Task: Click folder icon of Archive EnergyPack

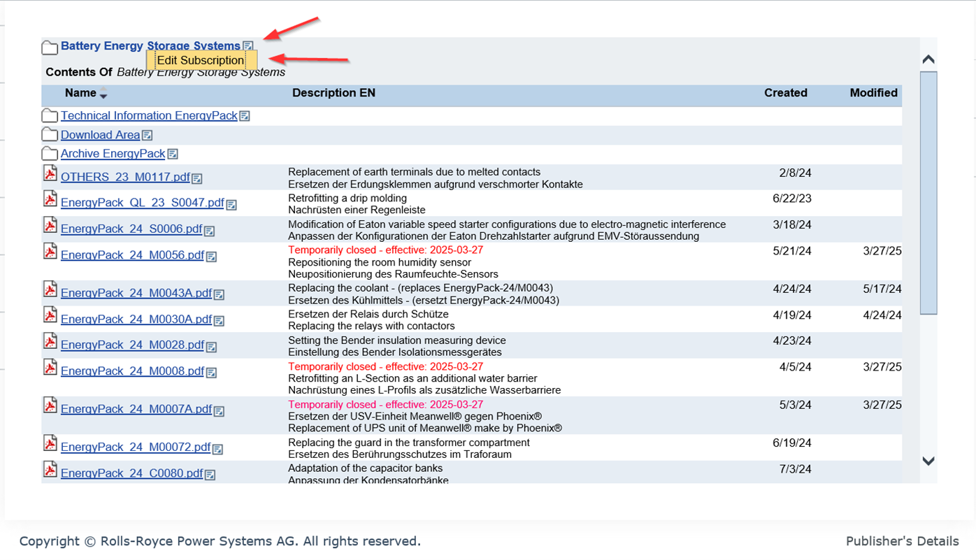Action: coord(50,153)
